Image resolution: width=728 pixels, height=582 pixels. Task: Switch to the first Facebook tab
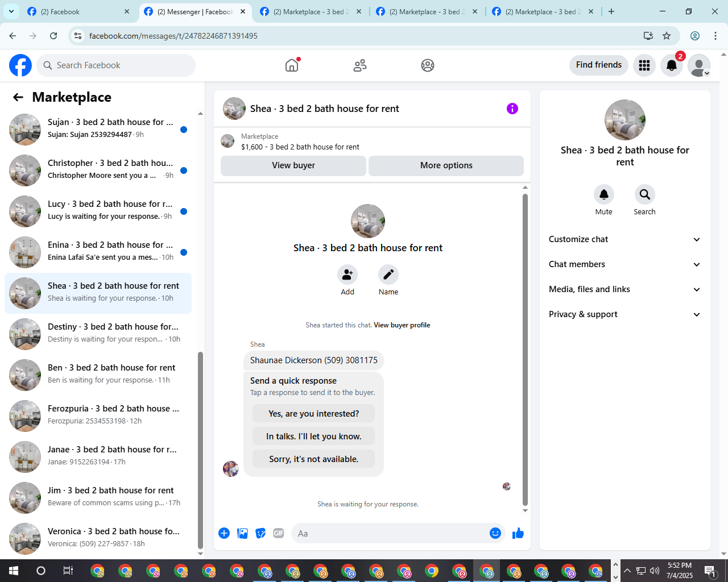click(78, 11)
